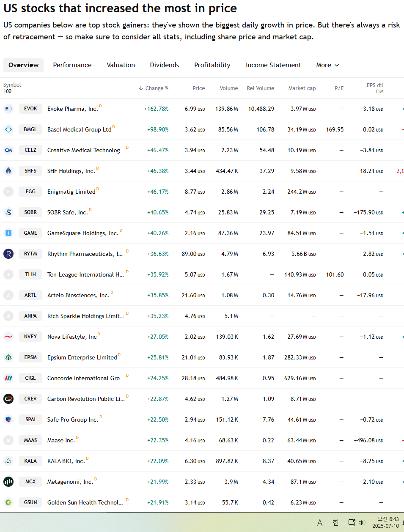Click the Evoke Pharma company logo icon
Image resolution: width=404 pixels, height=532 pixels.
[x=8, y=109]
